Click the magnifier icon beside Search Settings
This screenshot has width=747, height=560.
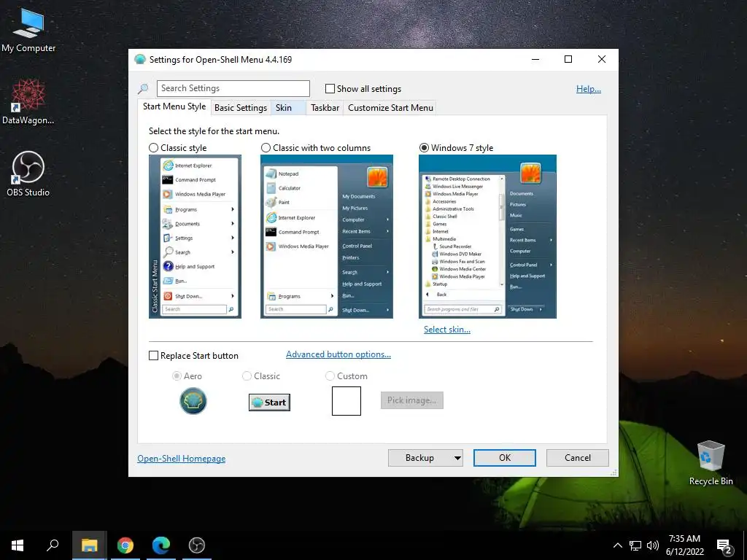coord(143,88)
